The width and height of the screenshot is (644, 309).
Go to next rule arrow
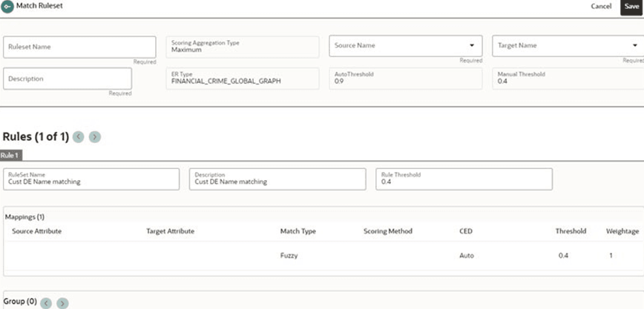(x=95, y=137)
